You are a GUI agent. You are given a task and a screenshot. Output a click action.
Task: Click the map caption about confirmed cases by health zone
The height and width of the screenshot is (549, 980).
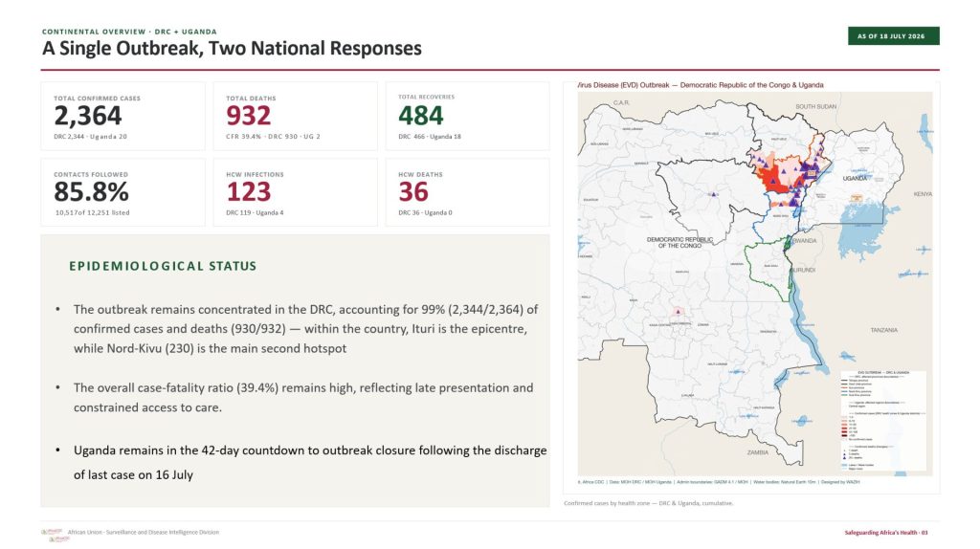tap(648, 503)
